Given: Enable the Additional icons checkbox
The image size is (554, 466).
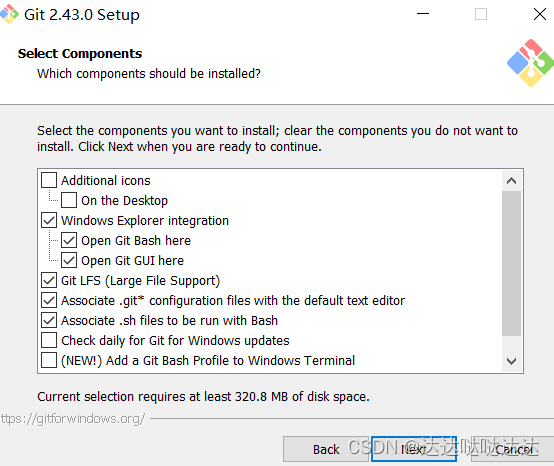Looking at the screenshot, I should (x=49, y=180).
